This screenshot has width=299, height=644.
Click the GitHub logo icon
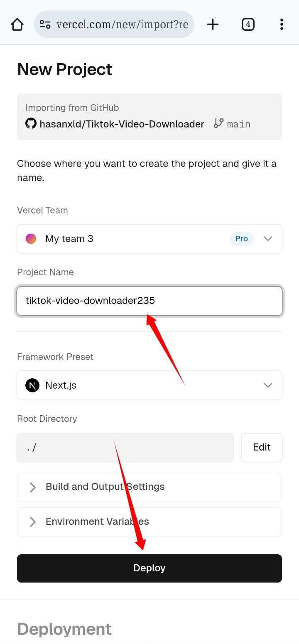31,124
